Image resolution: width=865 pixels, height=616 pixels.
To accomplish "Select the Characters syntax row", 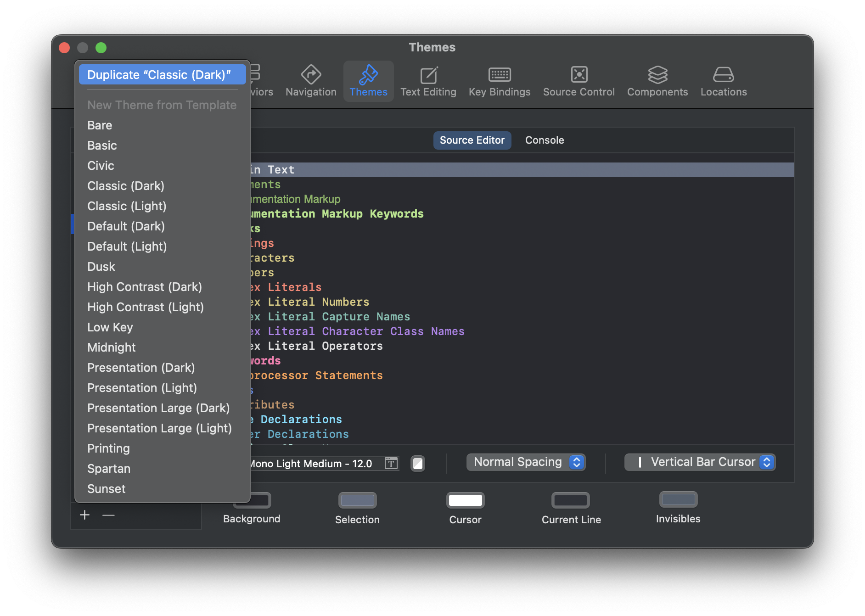I will [x=522, y=258].
